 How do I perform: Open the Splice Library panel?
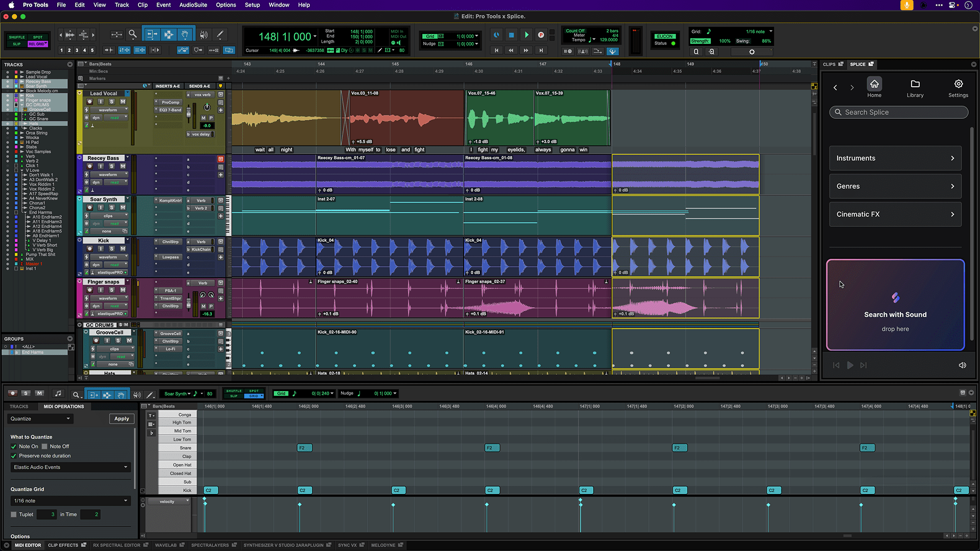(x=915, y=87)
